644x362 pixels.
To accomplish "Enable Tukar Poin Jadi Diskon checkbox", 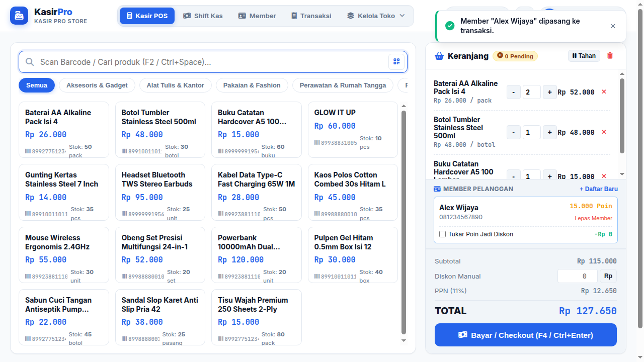I will point(443,234).
